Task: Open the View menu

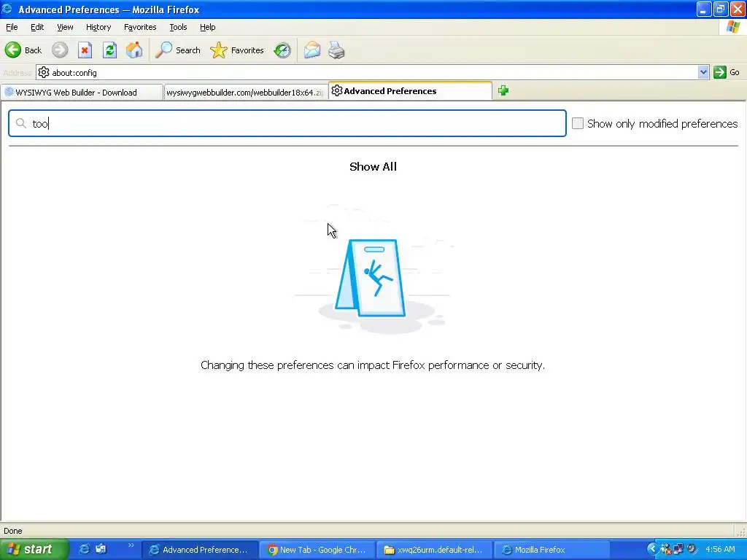Action: coord(65,27)
